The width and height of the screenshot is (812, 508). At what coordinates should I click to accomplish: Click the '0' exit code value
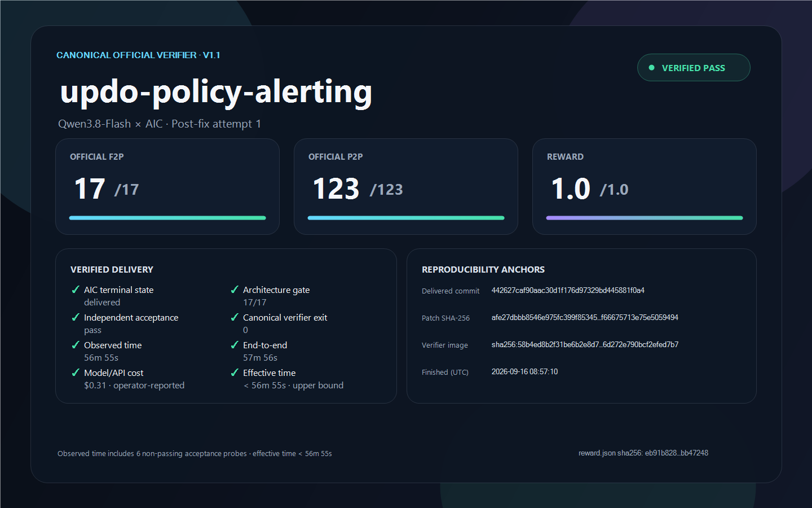click(245, 330)
